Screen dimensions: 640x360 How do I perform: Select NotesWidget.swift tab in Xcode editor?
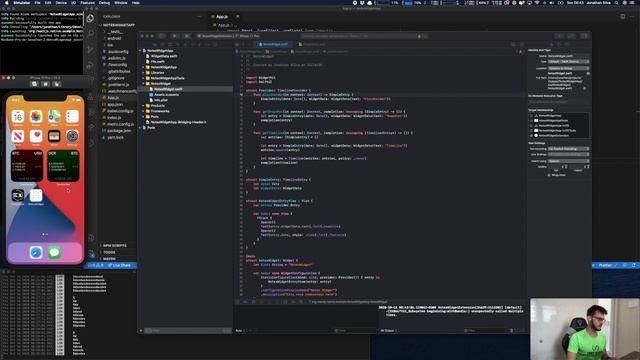(x=273, y=44)
